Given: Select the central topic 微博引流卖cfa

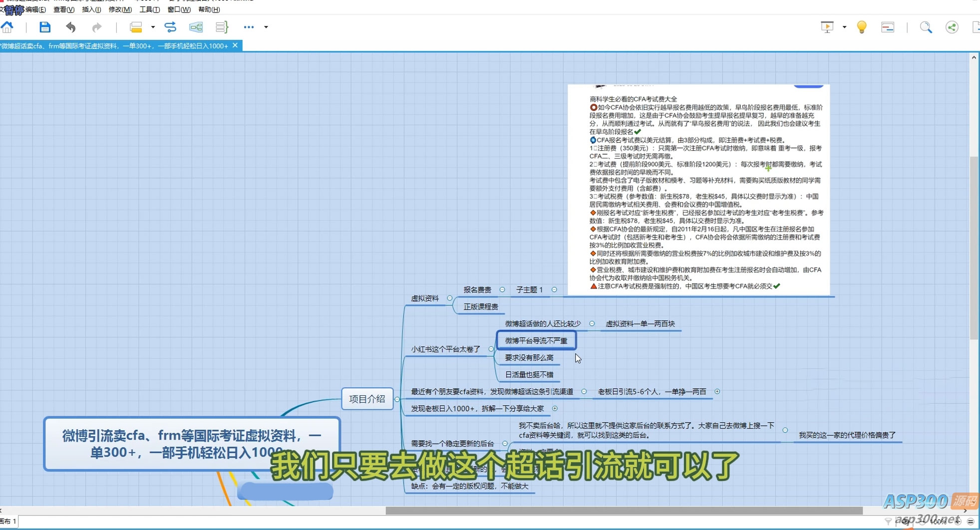Looking at the screenshot, I should pos(192,444).
